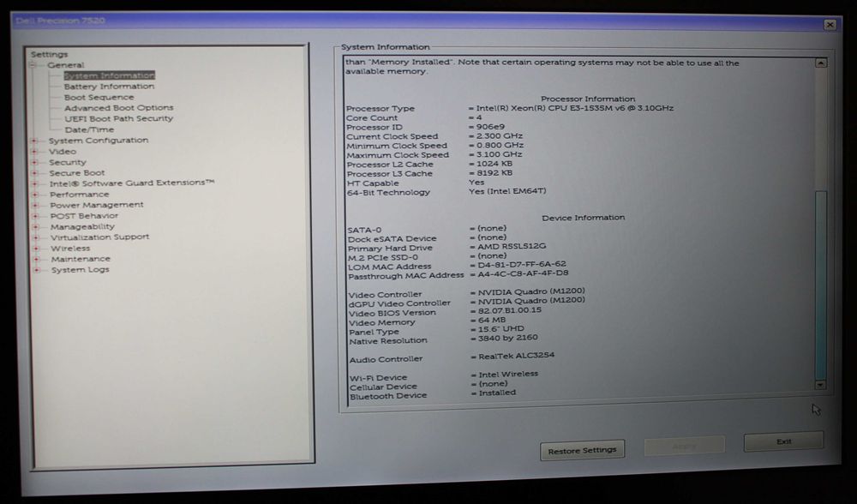Click the Video Memory 64 MB value
857x504 pixels.
[492, 320]
